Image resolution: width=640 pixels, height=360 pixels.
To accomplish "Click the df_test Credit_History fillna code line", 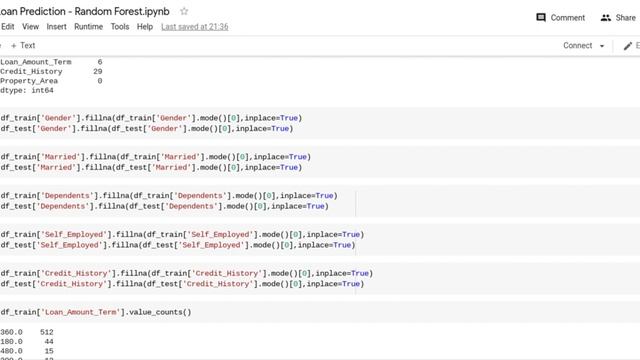I will [182, 284].
